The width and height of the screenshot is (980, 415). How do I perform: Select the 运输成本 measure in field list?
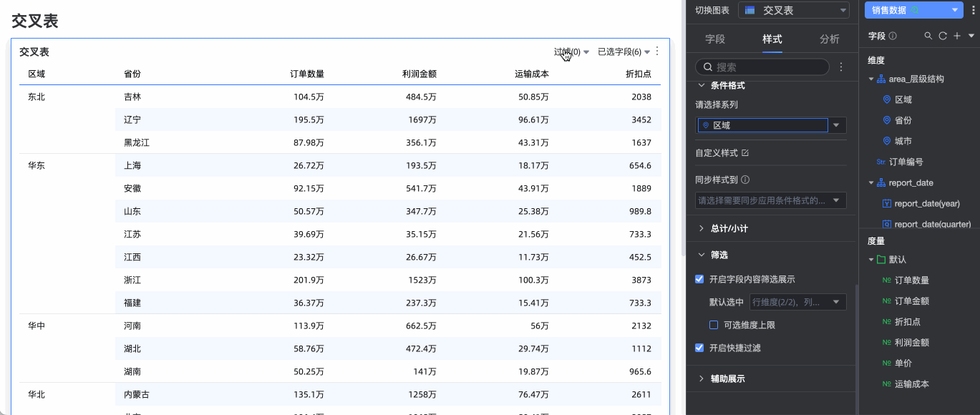(912, 384)
